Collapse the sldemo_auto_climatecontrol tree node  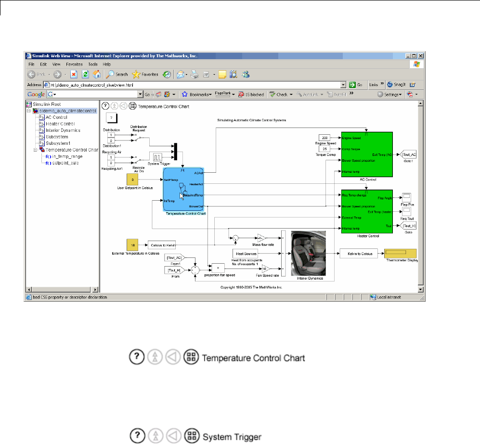point(29,111)
